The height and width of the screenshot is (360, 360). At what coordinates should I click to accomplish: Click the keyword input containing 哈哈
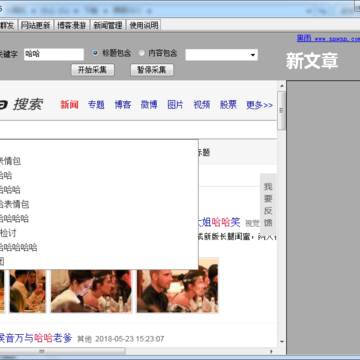pos(54,54)
